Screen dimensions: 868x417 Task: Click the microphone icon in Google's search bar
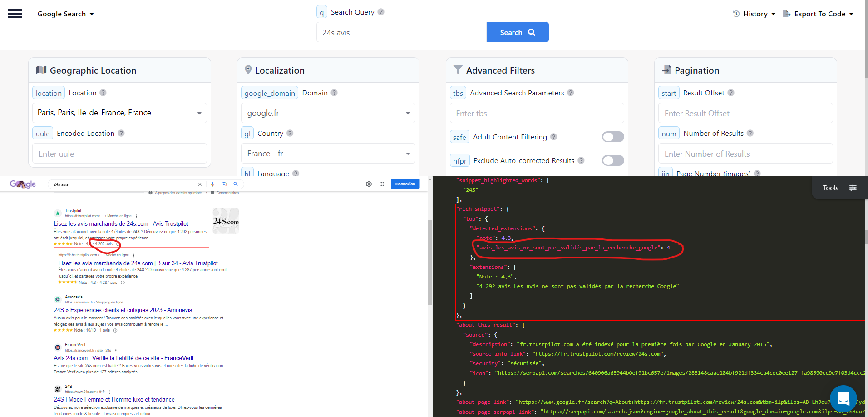coord(212,184)
